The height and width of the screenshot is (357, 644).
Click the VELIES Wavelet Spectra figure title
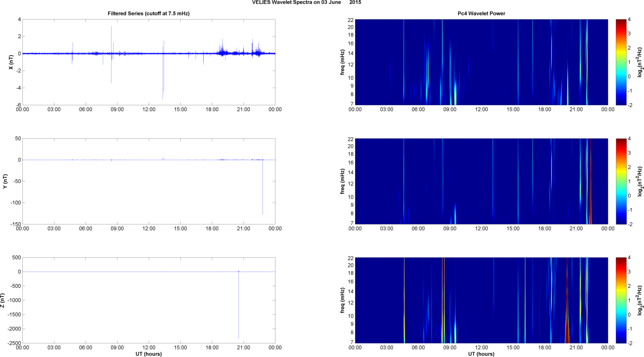pyautogui.click(x=306, y=3)
